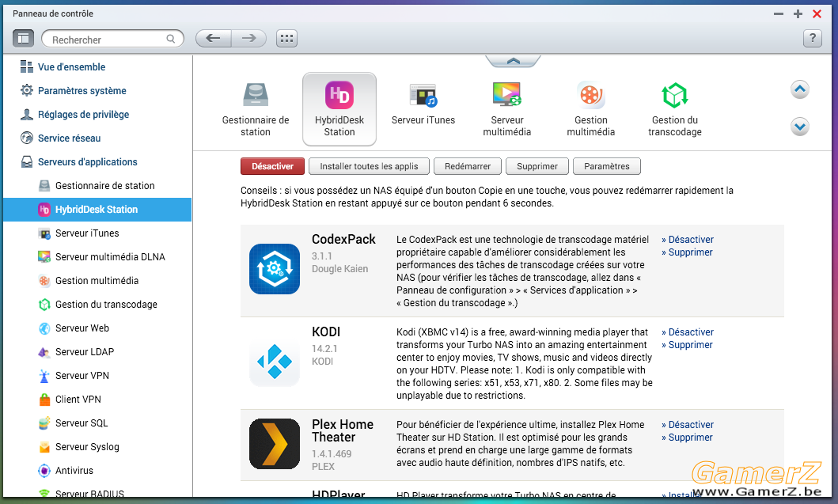Screen dimensions: 838x504
Task: Click the CodexPack title text
Action: coord(343,240)
